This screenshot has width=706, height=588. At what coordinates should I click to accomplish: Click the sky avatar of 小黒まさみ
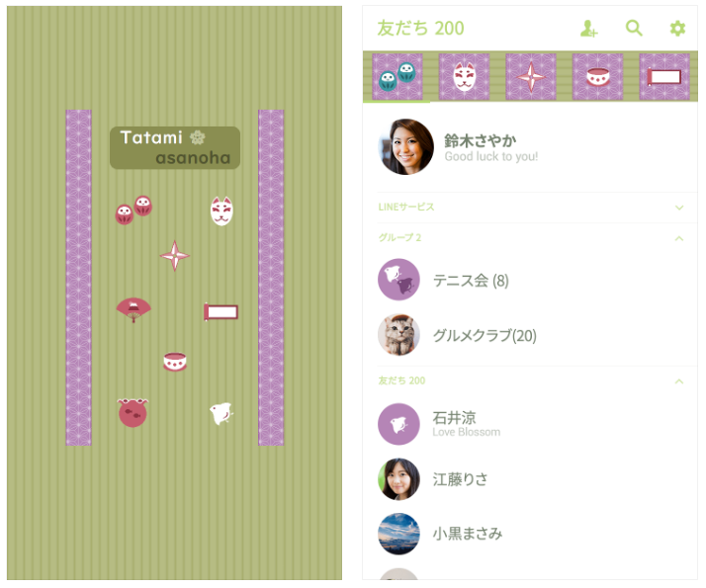pyautogui.click(x=398, y=534)
